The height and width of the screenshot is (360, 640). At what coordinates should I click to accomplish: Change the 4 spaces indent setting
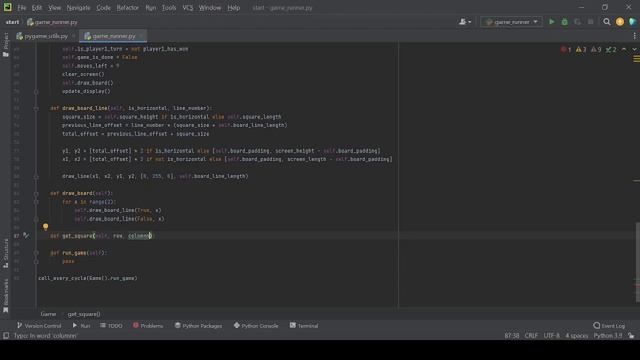pyautogui.click(x=577, y=336)
